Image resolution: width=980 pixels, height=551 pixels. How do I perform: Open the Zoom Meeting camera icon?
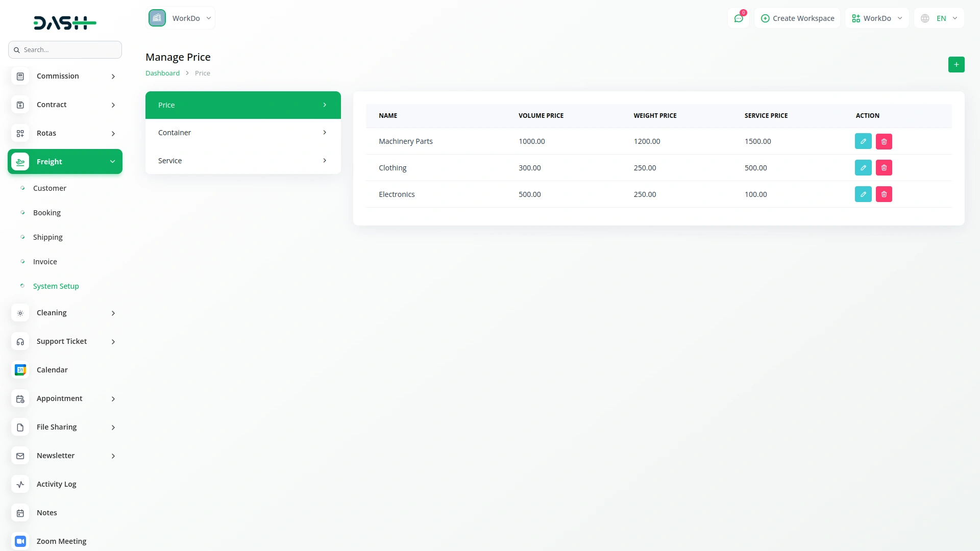point(20,541)
